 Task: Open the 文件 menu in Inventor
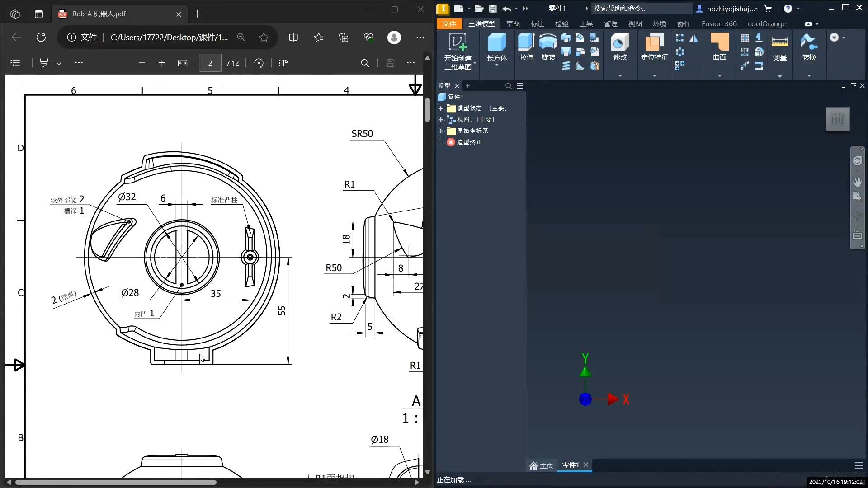coord(449,23)
